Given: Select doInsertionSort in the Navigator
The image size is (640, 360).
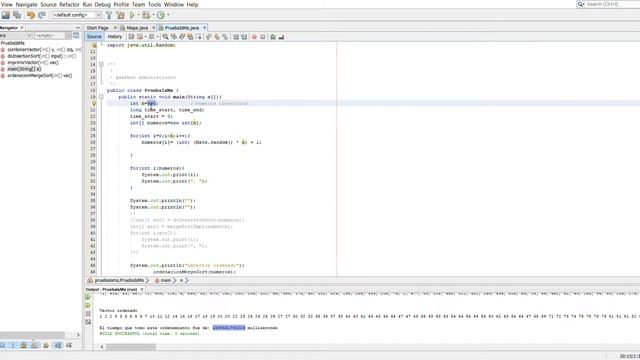Looking at the screenshot, I should tap(38, 56).
